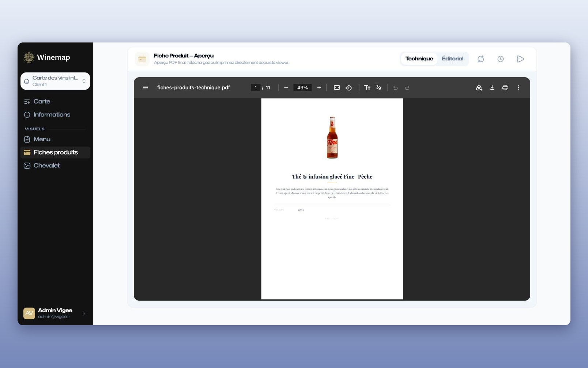Click the total page count 11

[x=268, y=88]
